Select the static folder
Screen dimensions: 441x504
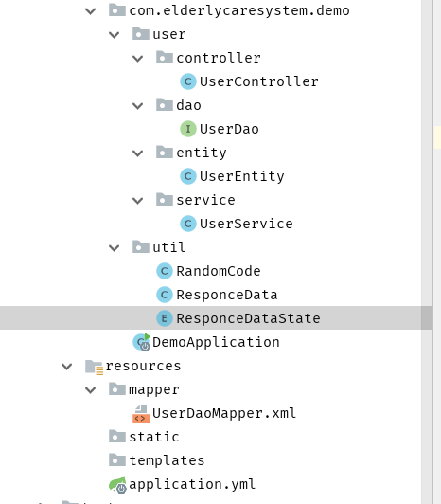[154, 437]
